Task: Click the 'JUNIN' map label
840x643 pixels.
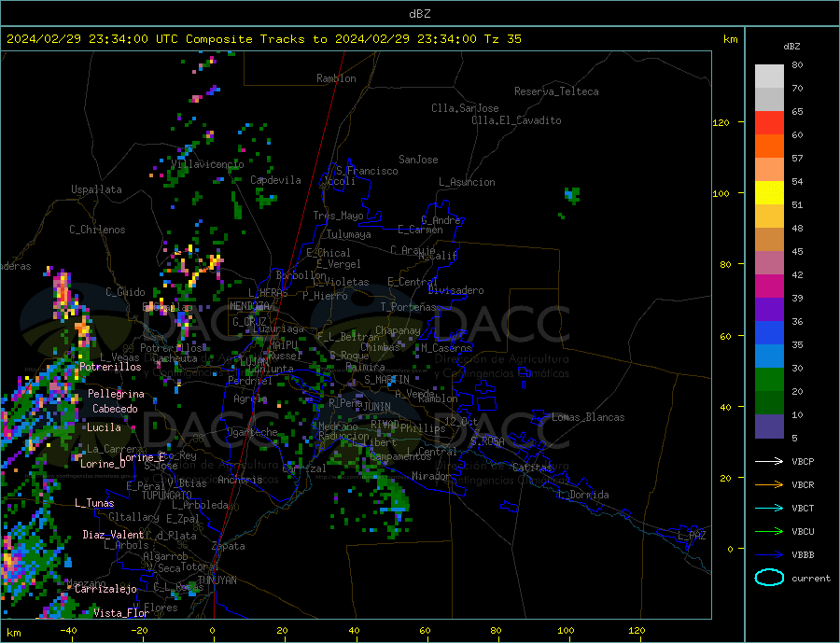Action: tap(377, 407)
